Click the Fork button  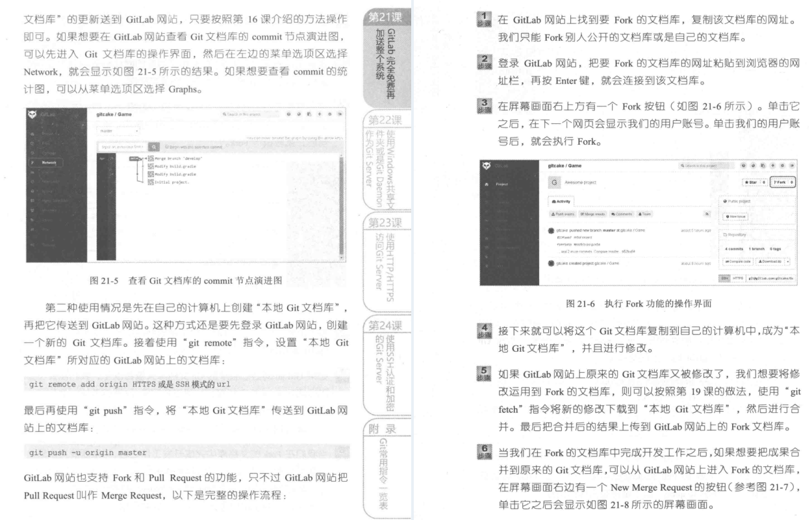tap(782, 182)
